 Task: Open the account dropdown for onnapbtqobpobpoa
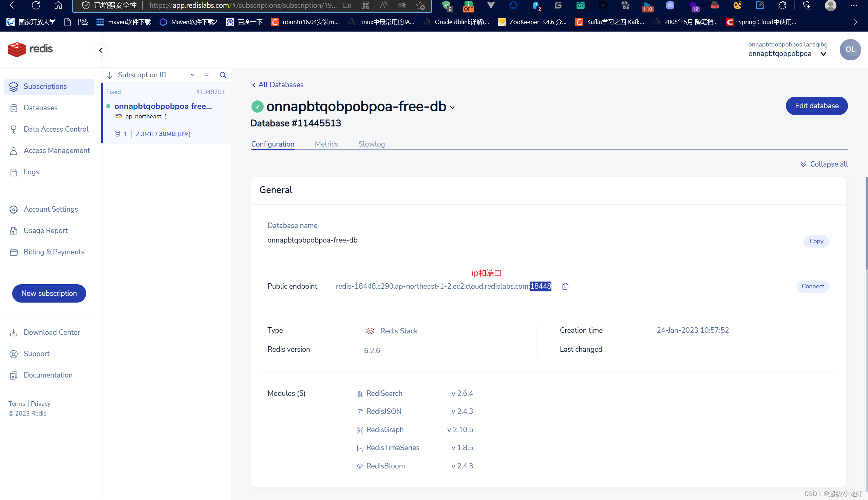[823, 54]
